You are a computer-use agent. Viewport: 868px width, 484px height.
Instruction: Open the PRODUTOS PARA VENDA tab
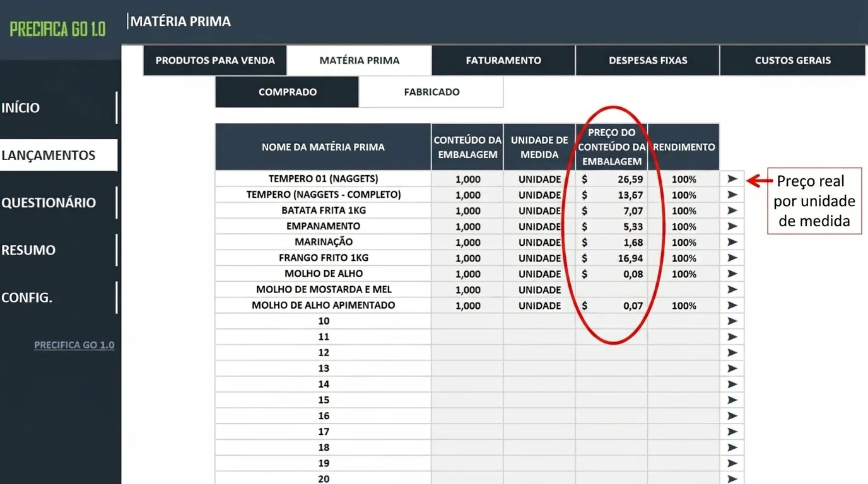pos(215,60)
